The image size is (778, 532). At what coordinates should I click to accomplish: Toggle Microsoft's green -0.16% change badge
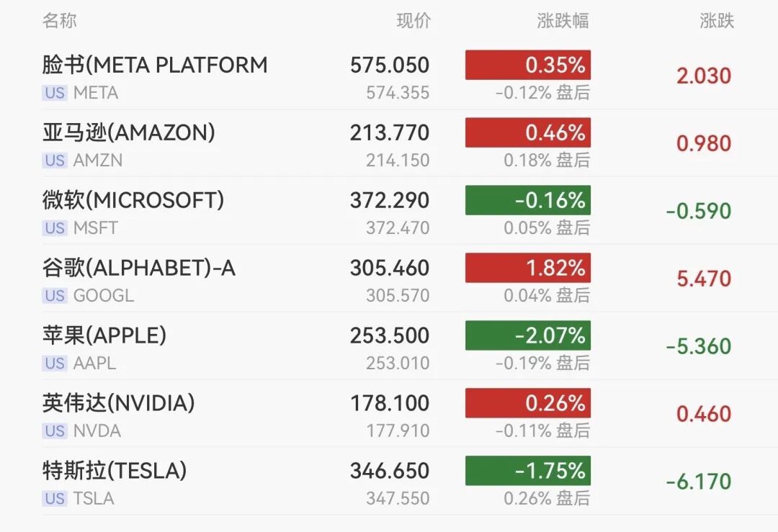[528, 200]
